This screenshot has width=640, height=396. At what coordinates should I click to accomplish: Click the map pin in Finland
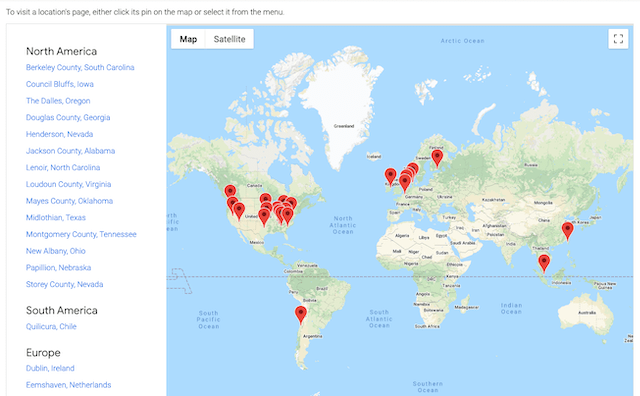(437, 158)
